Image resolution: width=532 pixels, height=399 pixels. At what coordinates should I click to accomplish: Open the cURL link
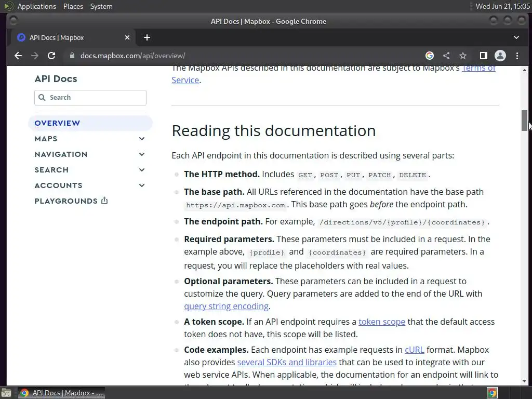(x=414, y=350)
